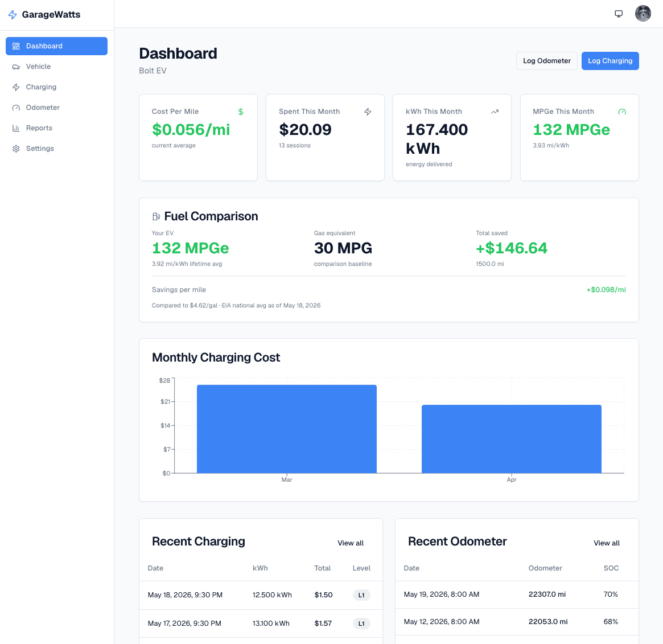Click the Odometer column header in table
The height and width of the screenshot is (644, 663).
coord(545,568)
